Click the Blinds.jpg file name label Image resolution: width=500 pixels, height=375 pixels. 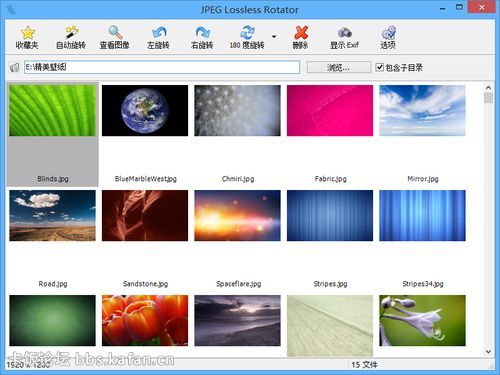tap(53, 179)
